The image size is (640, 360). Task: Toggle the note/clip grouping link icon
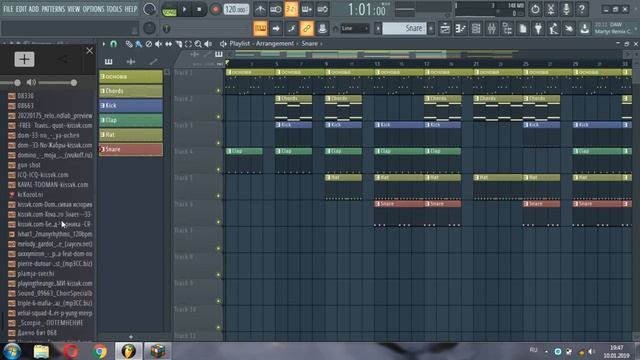tap(307, 28)
